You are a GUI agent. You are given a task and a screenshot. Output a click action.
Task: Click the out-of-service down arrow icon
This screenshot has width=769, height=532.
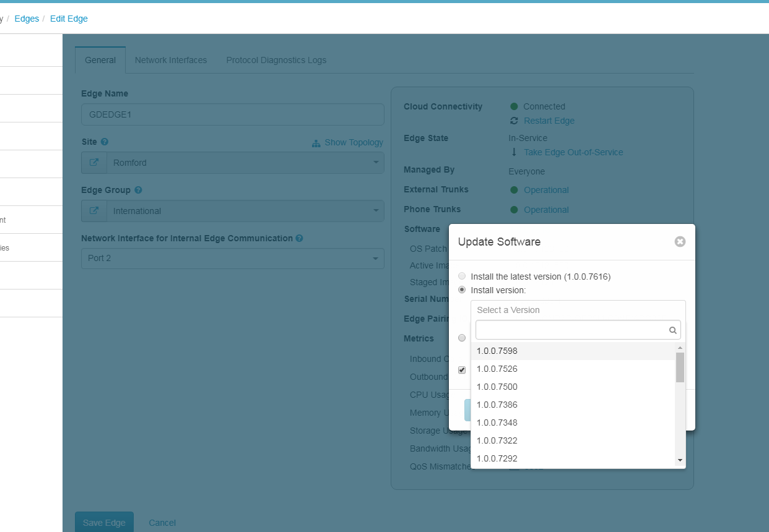[514, 152]
